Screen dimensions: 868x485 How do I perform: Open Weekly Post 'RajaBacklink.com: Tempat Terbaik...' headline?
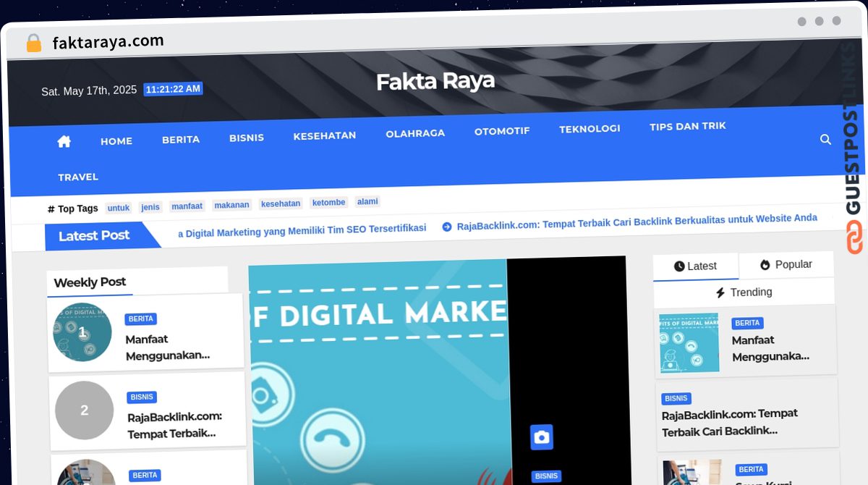[174, 425]
